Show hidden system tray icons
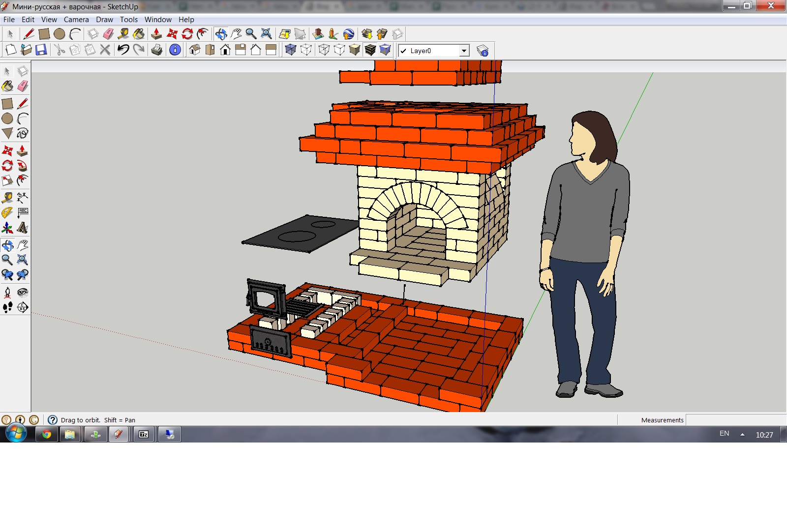787x532 pixels. (742, 434)
